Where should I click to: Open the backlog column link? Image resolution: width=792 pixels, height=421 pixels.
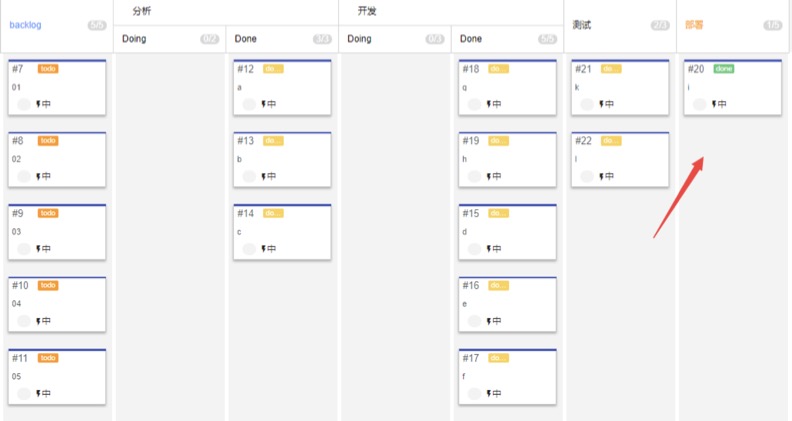25,25
